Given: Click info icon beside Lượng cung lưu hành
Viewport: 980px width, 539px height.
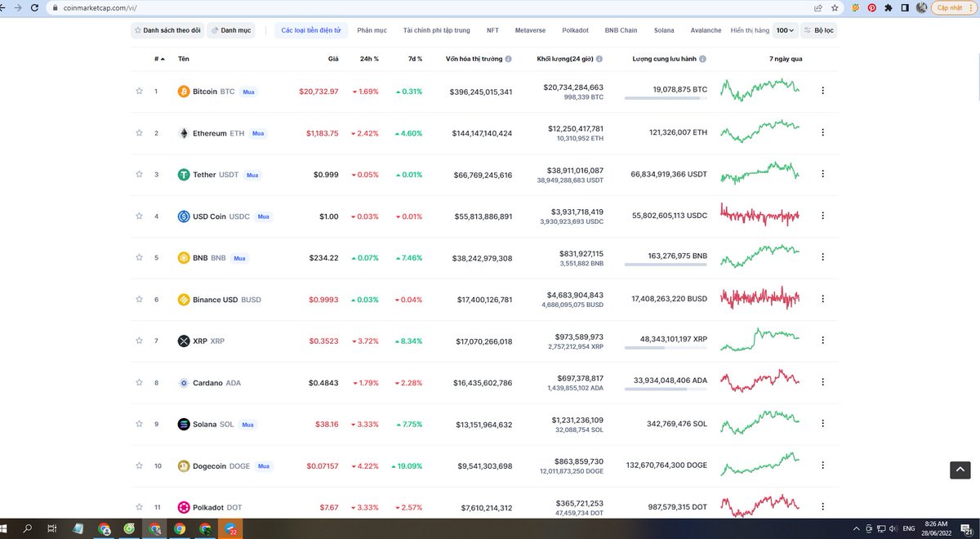Looking at the screenshot, I should click(703, 59).
